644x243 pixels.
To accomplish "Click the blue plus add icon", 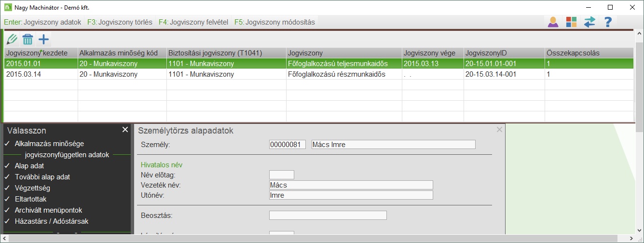I will [43, 40].
